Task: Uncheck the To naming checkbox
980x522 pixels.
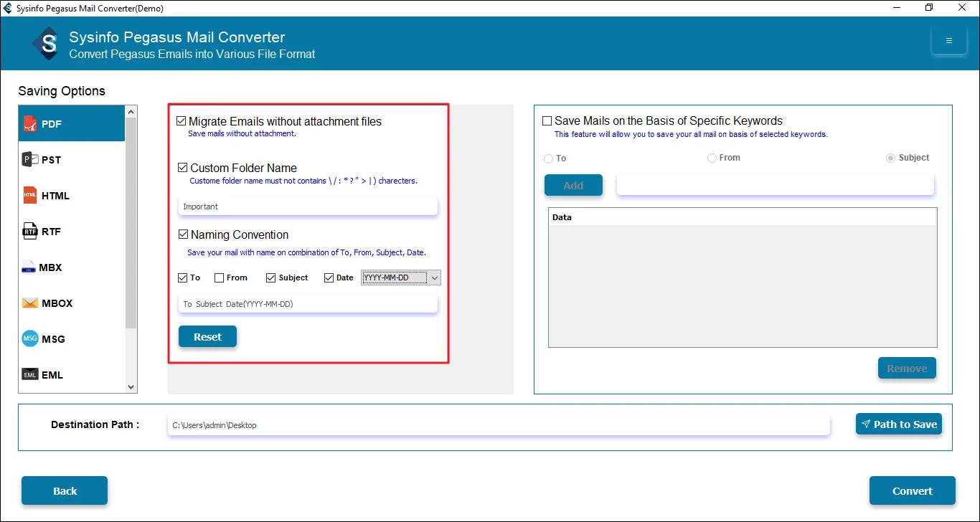Action: pyautogui.click(x=183, y=277)
